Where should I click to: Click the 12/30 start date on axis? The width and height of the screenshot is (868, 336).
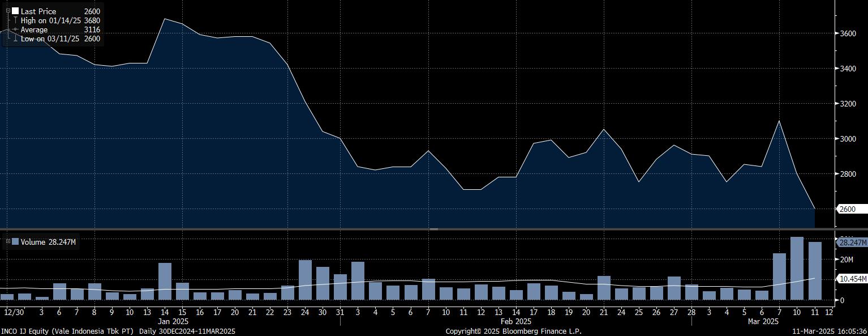click(x=14, y=312)
